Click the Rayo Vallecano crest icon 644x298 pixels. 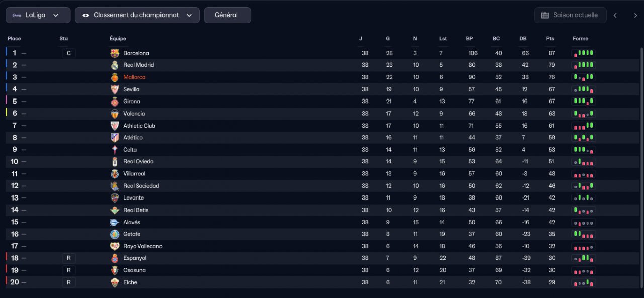115,246
